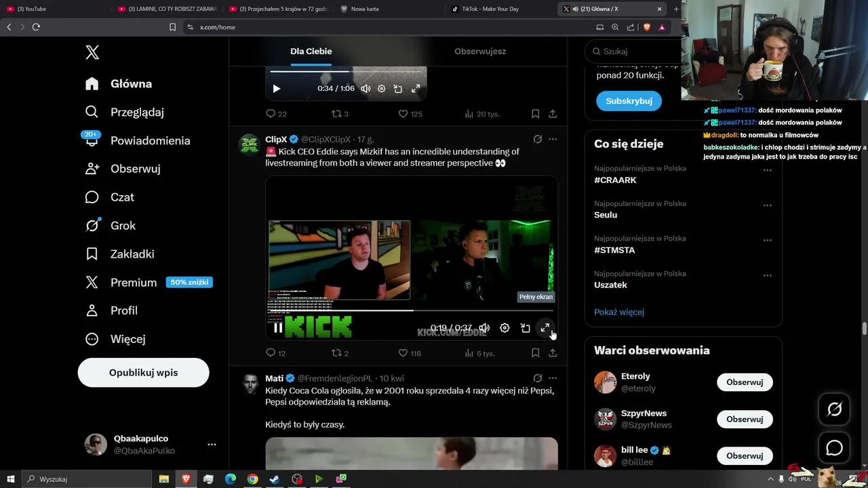Mute the top video
This screenshot has width=868, height=488.
[x=366, y=89]
